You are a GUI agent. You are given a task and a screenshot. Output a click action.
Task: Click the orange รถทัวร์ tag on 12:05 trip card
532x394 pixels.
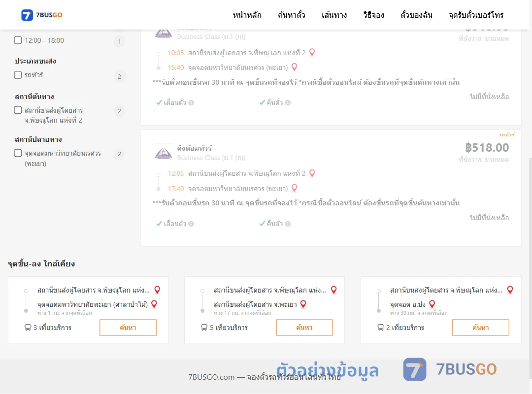[506, 135]
